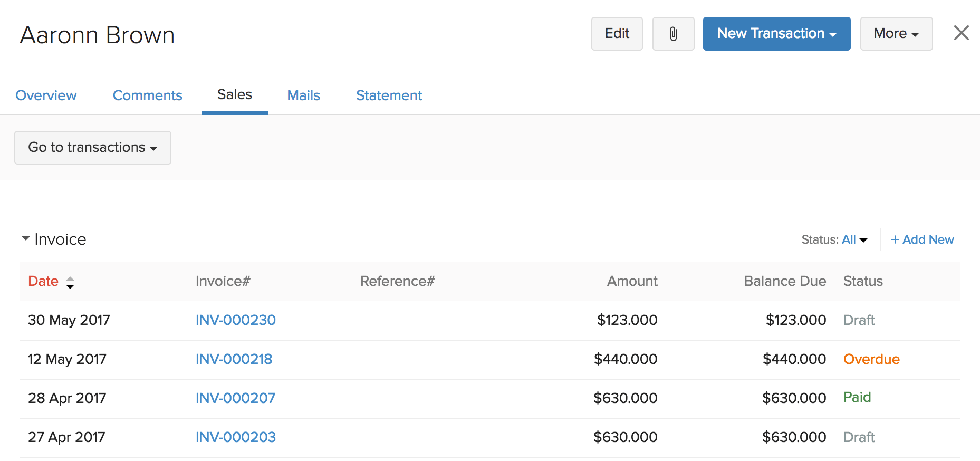This screenshot has width=980, height=461.
Task: Click the paperclip attachment icon
Action: (673, 34)
